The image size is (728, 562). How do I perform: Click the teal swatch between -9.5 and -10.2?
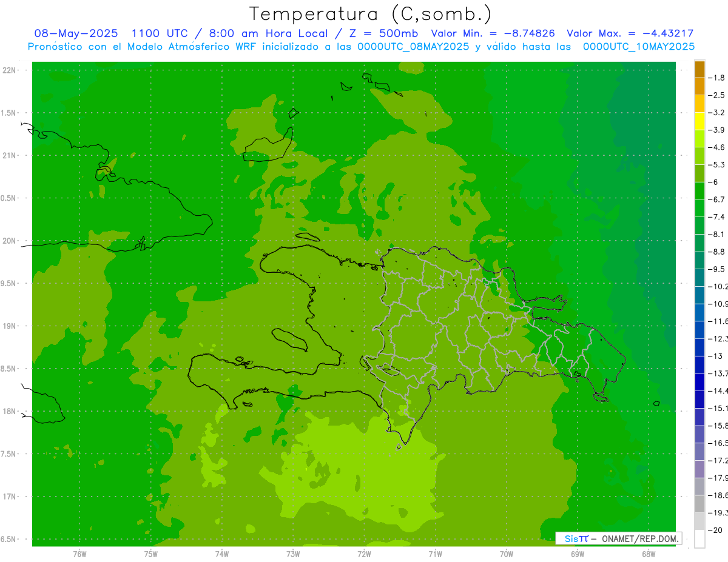click(x=699, y=278)
